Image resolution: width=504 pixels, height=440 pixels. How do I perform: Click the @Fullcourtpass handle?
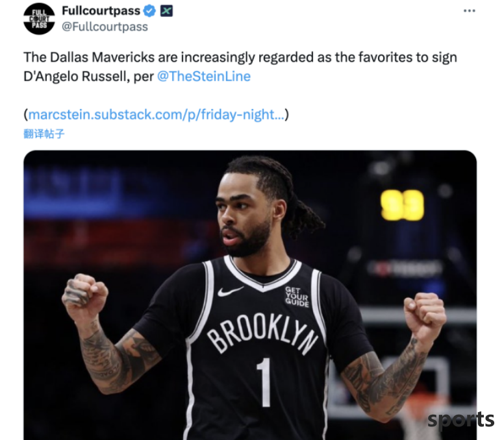pyautogui.click(x=105, y=27)
